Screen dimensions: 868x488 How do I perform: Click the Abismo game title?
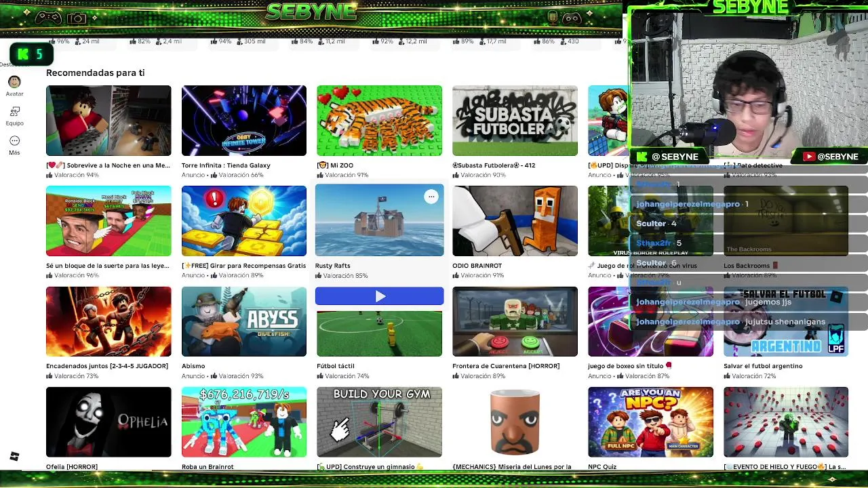point(193,366)
